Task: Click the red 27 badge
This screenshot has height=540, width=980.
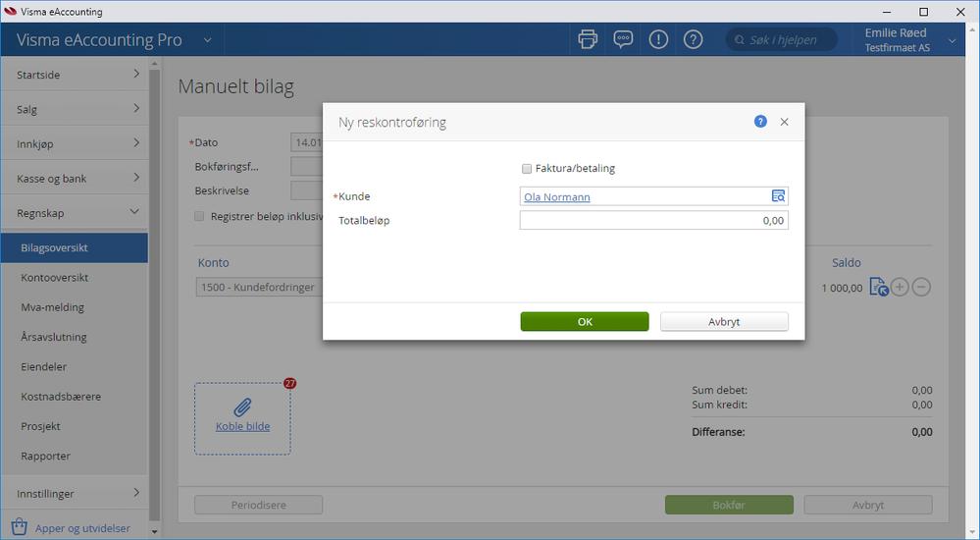Action: pos(289,384)
